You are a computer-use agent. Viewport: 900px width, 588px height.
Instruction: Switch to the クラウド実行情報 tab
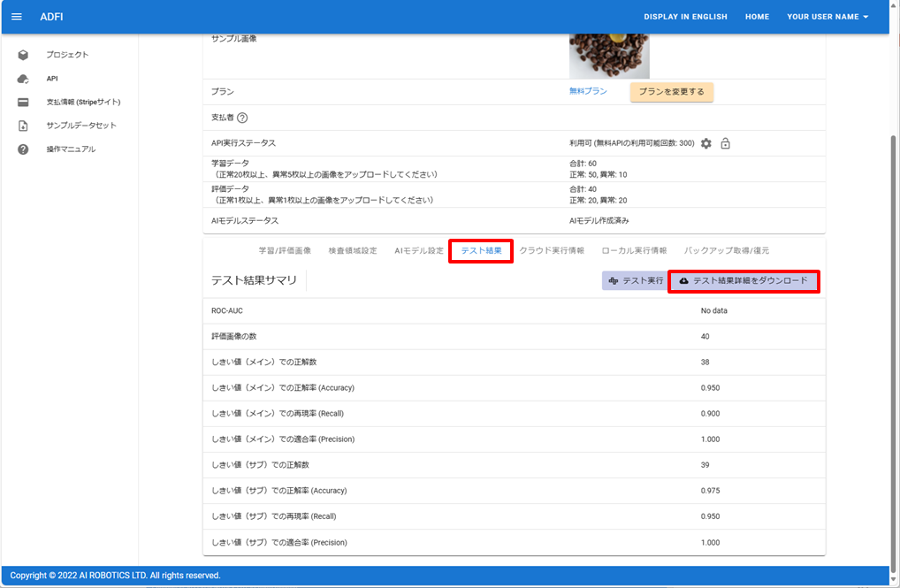[x=552, y=250]
